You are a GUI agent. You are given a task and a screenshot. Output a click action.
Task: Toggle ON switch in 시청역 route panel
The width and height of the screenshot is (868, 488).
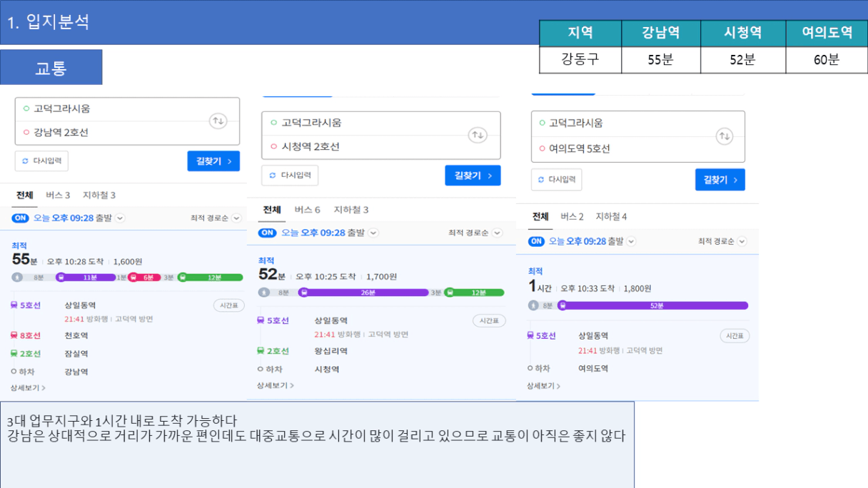click(x=267, y=233)
